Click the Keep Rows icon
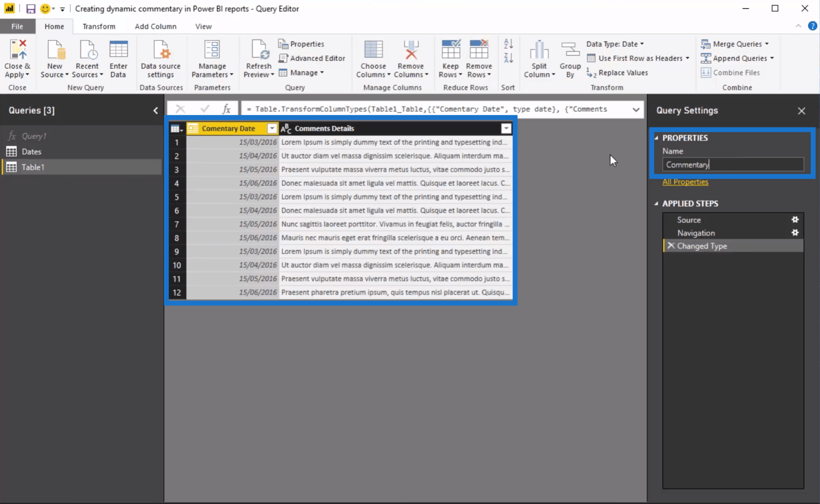The width and height of the screenshot is (820, 504). click(451, 50)
